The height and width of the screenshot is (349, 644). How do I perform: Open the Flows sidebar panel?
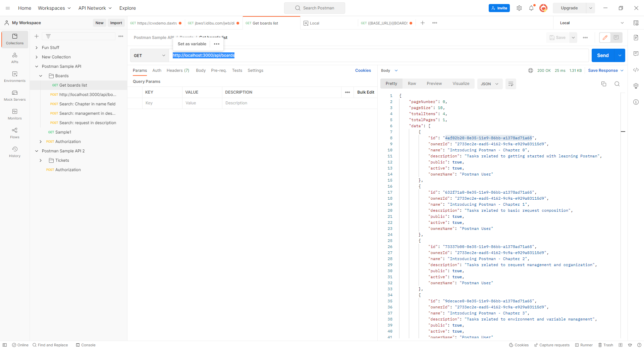[x=15, y=133]
